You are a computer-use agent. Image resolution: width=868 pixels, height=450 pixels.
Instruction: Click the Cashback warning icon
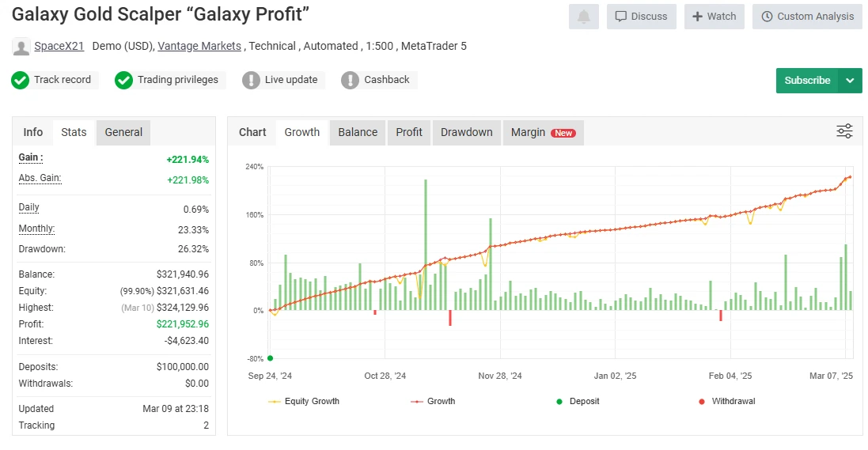pyautogui.click(x=350, y=80)
